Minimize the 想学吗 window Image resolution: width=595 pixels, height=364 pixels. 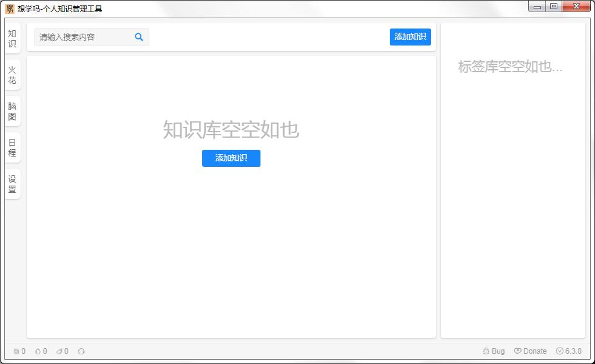tap(537, 7)
